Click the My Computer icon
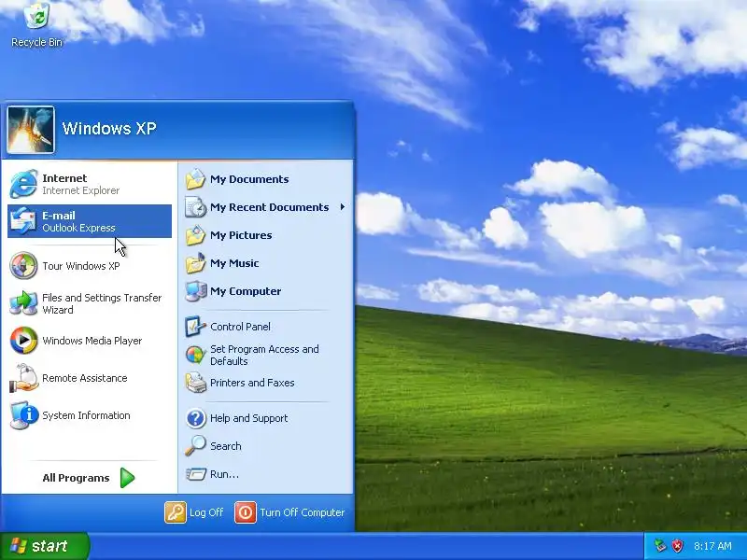747x560 pixels. coord(195,291)
